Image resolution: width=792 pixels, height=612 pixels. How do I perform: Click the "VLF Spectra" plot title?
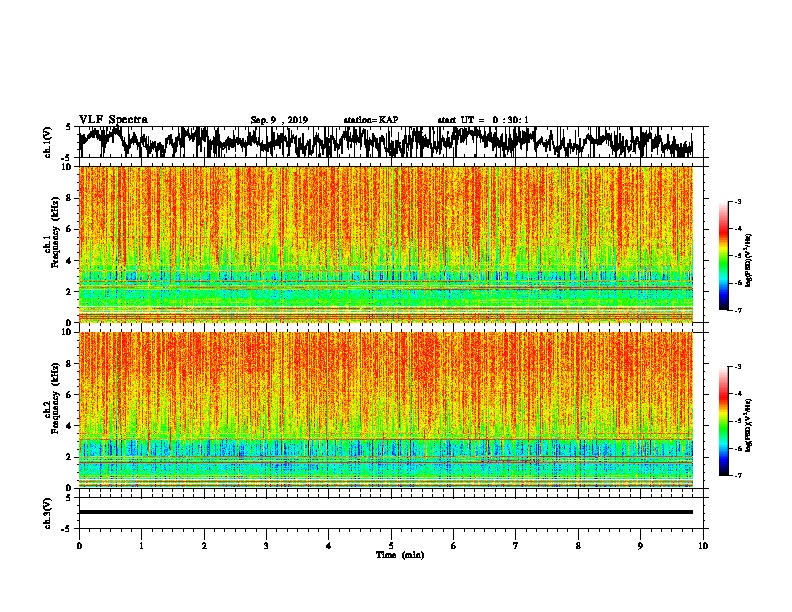coord(113,119)
